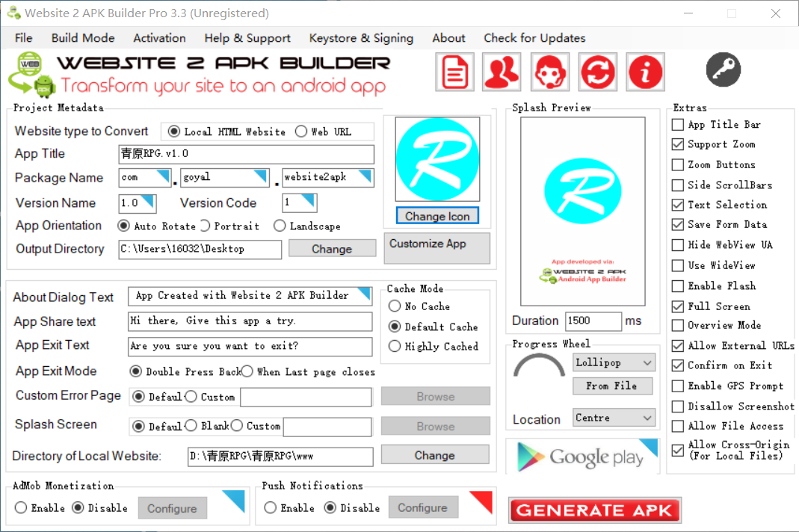This screenshot has width=799, height=532.
Task: Click the From File button
Action: point(612,386)
